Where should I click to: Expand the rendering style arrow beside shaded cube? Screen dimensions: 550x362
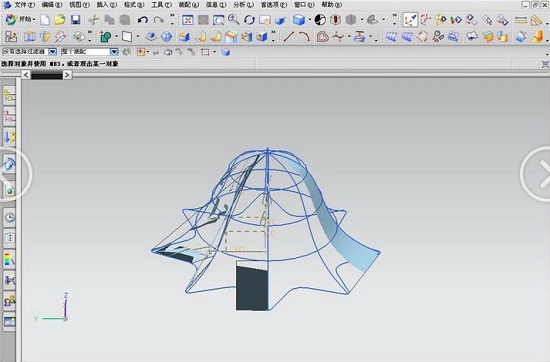pyautogui.click(x=310, y=20)
